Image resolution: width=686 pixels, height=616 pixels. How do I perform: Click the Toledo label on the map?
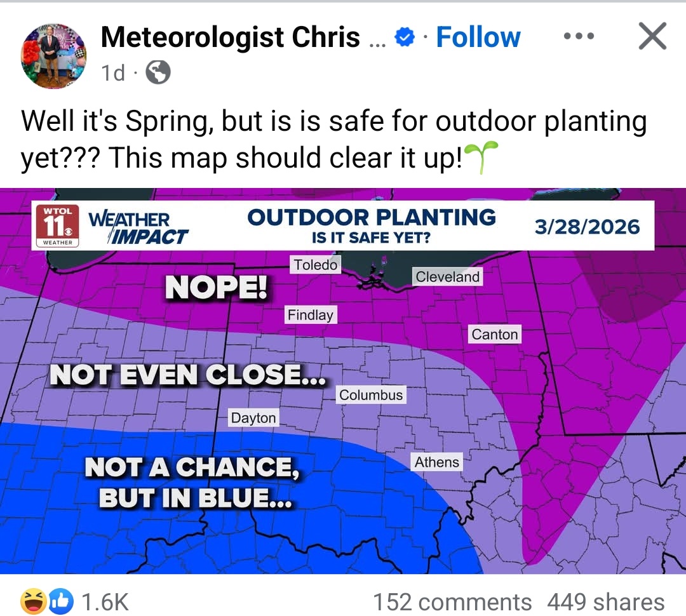315,265
